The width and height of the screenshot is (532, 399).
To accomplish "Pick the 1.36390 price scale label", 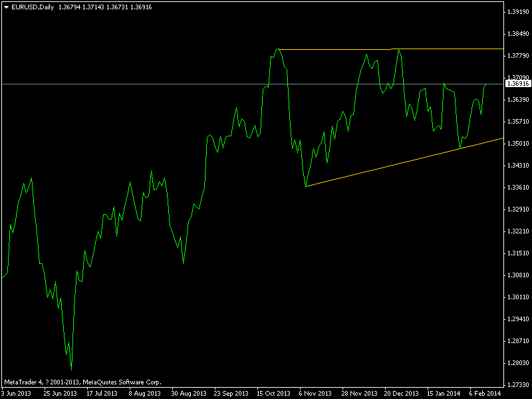I will click(x=518, y=99).
